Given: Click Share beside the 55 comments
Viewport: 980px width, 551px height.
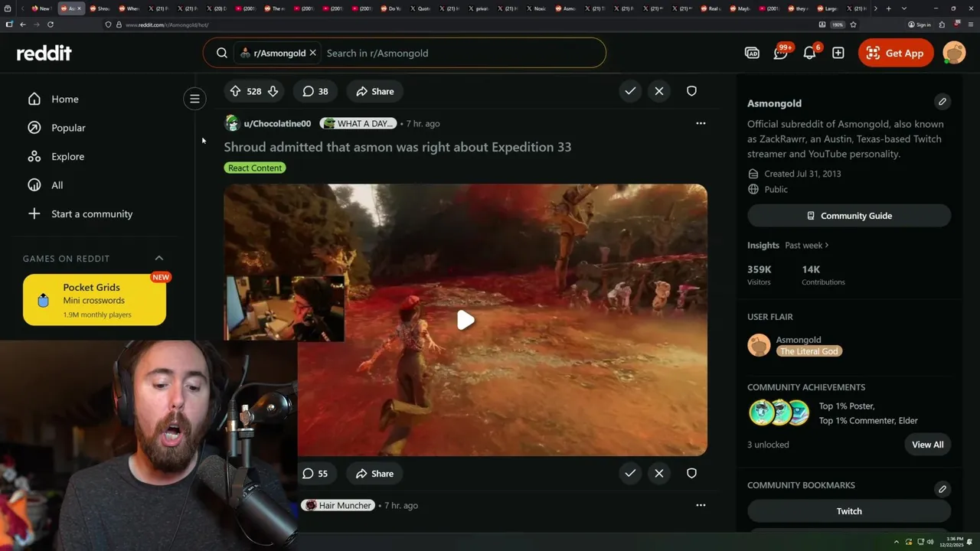Looking at the screenshot, I should [375, 474].
